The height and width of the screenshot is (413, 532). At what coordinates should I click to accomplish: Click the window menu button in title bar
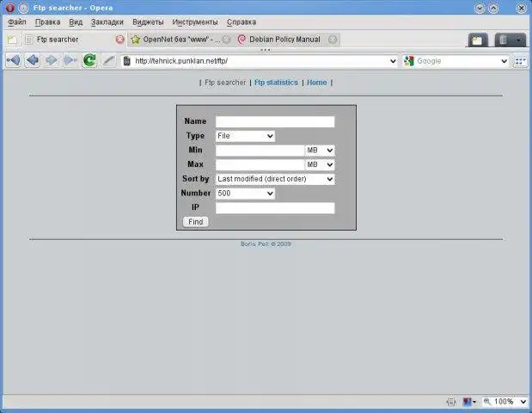[23, 8]
